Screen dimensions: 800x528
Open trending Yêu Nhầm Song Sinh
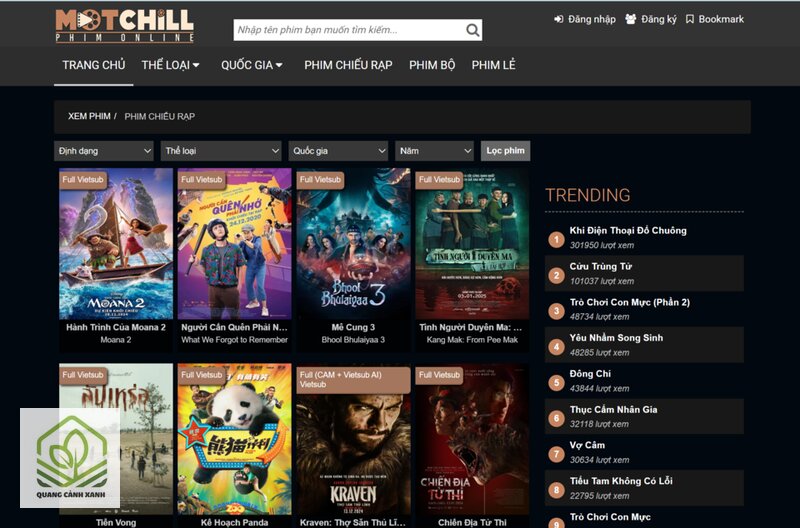[616, 338]
